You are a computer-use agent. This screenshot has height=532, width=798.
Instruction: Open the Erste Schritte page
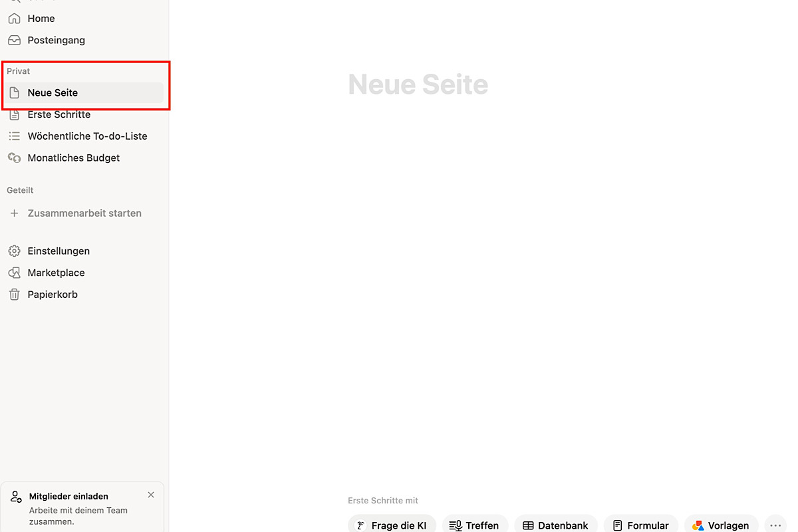(83, 115)
